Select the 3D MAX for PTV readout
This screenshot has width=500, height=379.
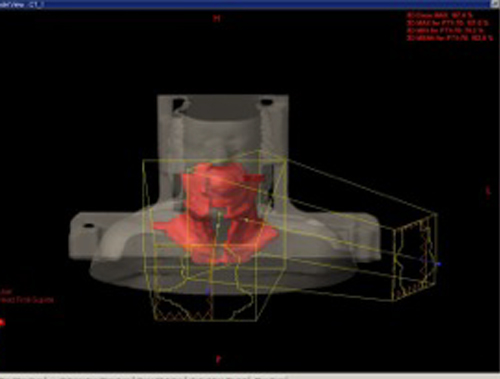click(x=448, y=23)
